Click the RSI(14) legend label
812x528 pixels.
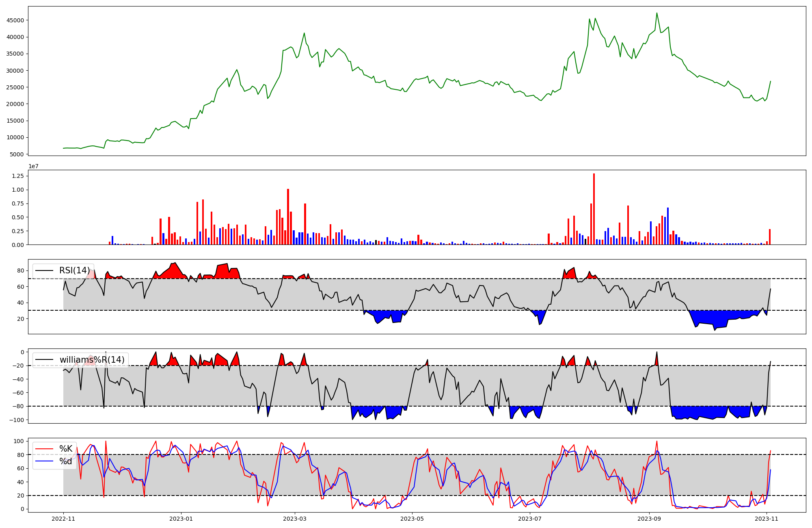click(x=75, y=270)
